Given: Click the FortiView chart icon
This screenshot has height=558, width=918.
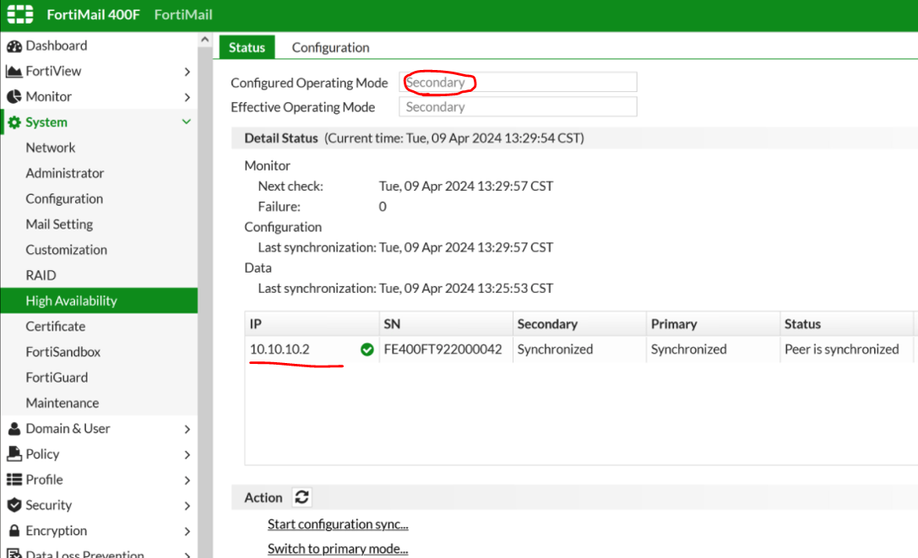Looking at the screenshot, I should pyautogui.click(x=14, y=71).
